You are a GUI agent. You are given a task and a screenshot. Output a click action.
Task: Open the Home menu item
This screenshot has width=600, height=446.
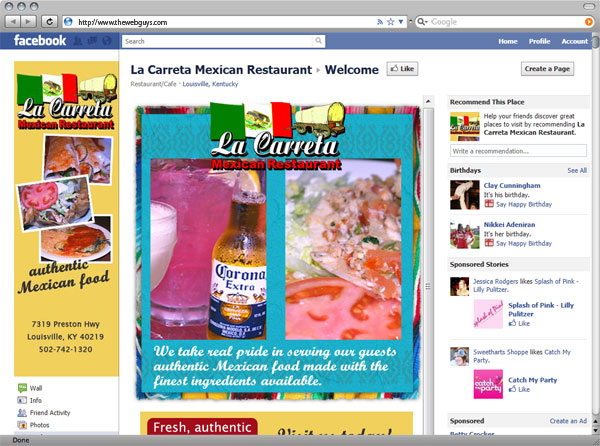pos(508,41)
